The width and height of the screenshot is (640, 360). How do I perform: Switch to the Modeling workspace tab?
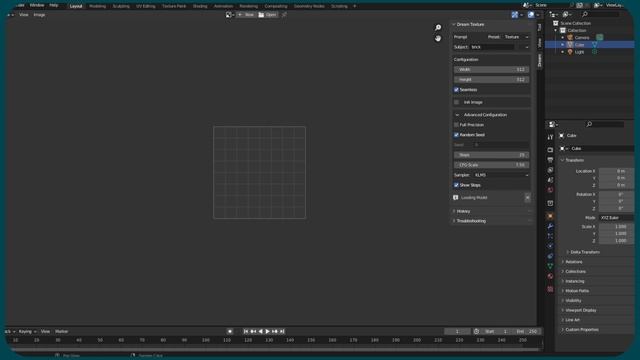[x=98, y=6]
